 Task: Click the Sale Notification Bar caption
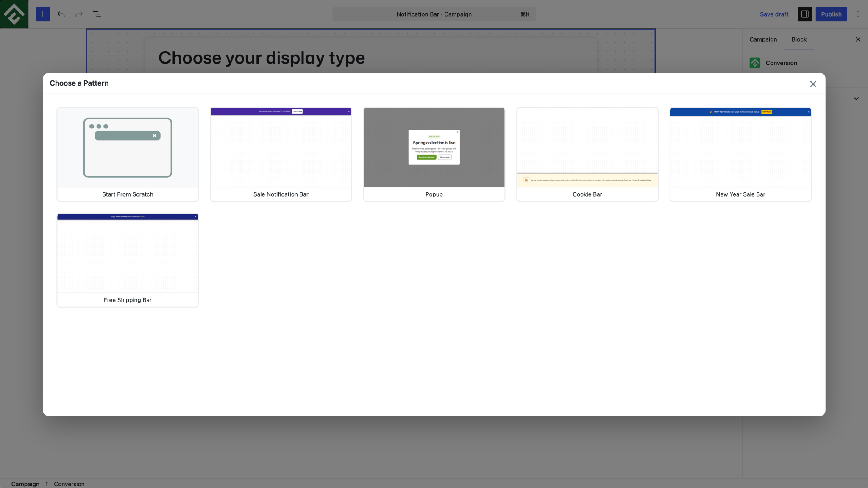[281, 194]
